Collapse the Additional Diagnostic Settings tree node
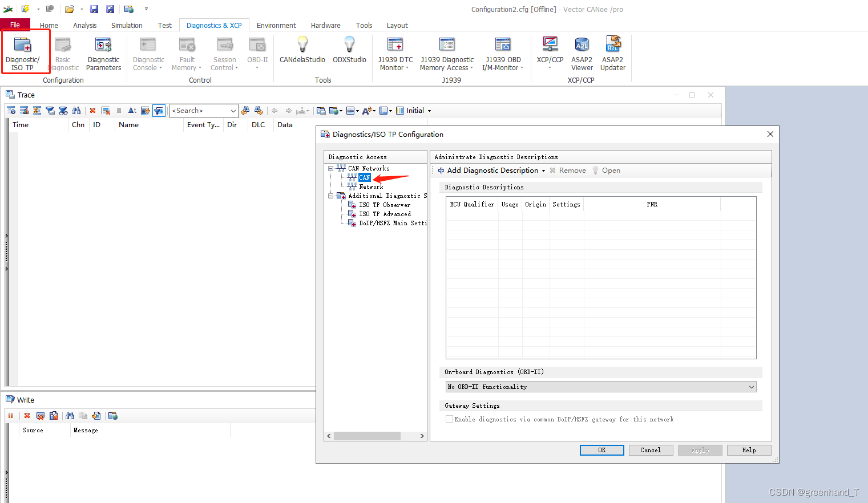Image resolution: width=868 pixels, height=503 pixels. point(330,196)
